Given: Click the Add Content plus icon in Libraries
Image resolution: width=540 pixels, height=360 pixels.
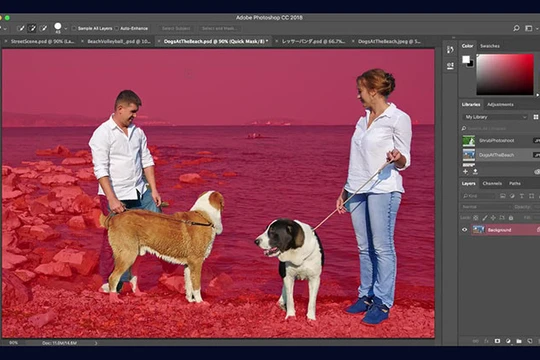Looking at the screenshot, I should pos(466,171).
